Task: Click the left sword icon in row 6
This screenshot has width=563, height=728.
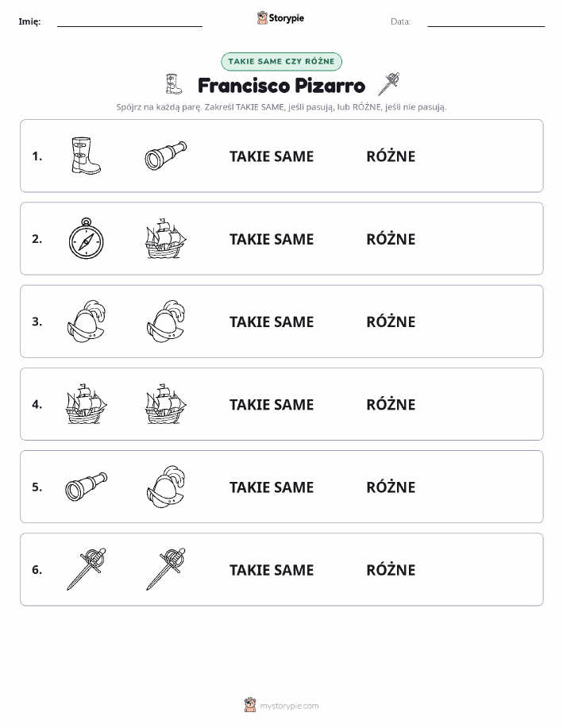Action: pos(87,568)
